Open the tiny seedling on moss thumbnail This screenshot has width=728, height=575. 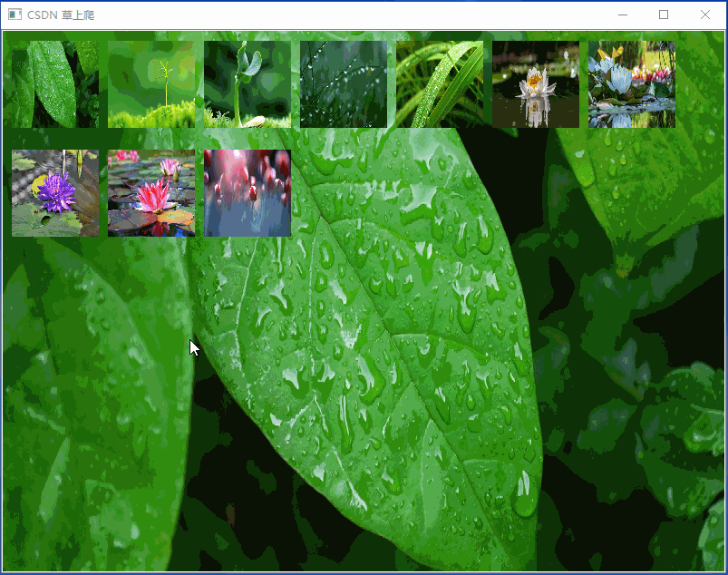tap(151, 84)
